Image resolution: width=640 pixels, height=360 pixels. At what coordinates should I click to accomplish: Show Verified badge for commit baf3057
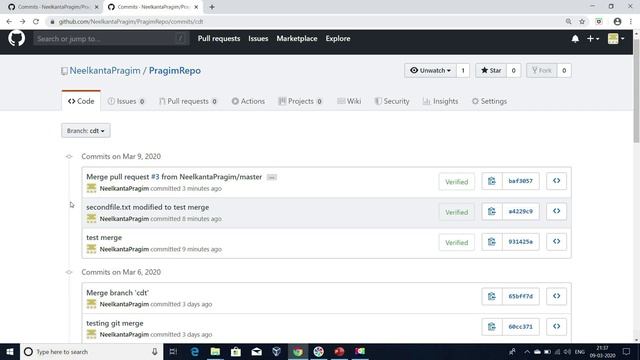[457, 182]
